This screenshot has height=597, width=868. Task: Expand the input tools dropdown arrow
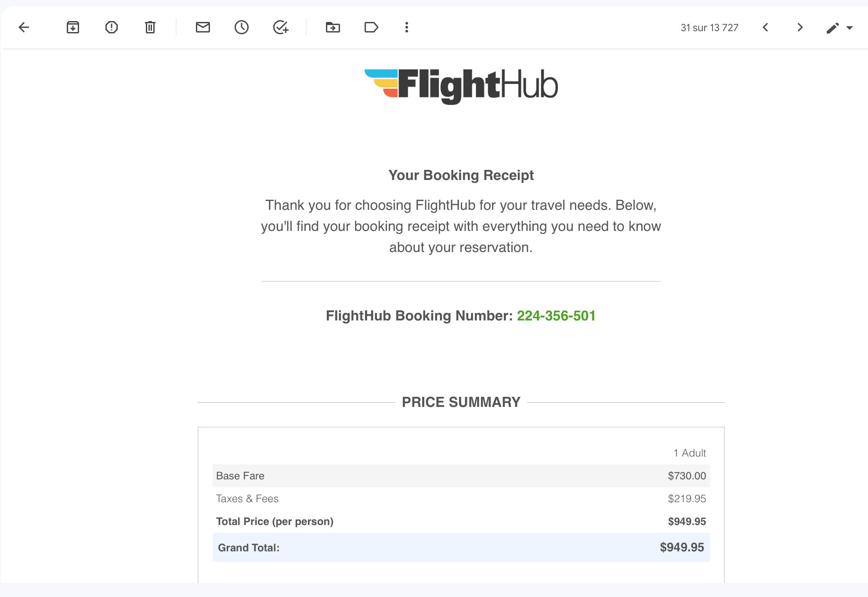[850, 28]
